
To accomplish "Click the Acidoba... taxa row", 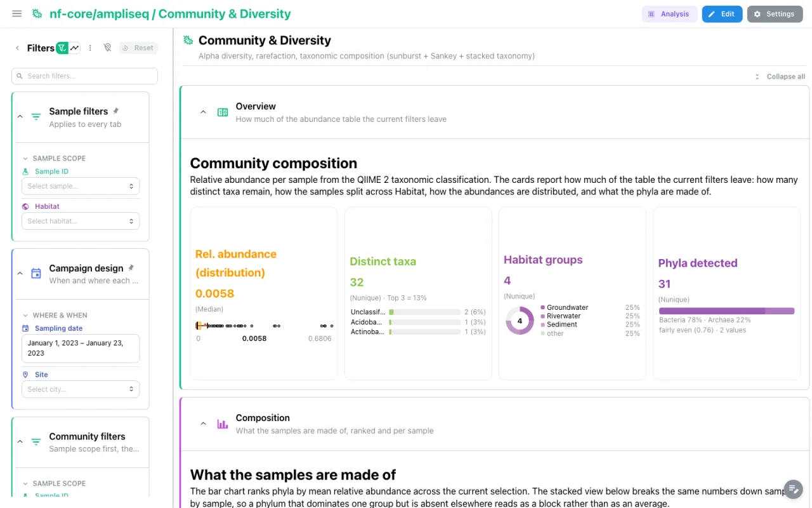I will [x=418, y=322].
